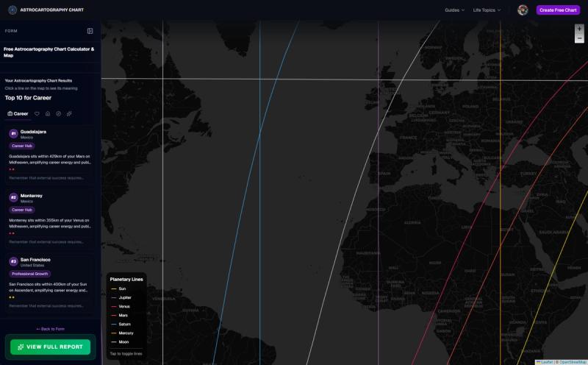
Task: Click the Astrocartography Chart logo icon
Action: [12, 10]
